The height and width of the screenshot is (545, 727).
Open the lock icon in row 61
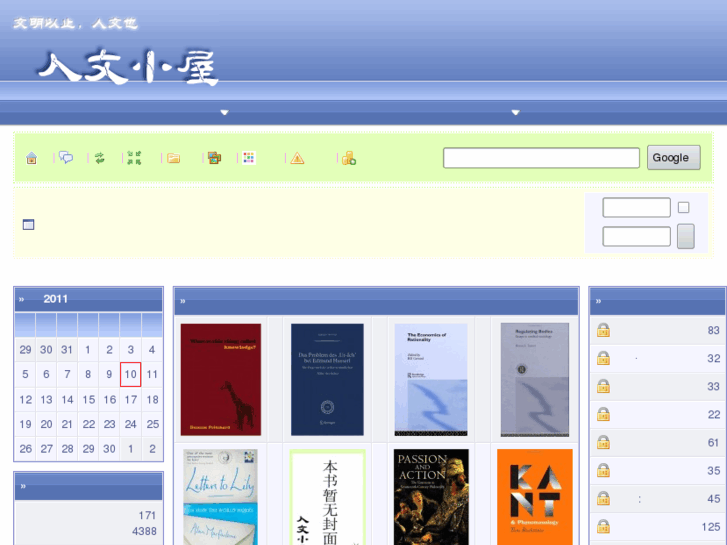click(603, 442)
